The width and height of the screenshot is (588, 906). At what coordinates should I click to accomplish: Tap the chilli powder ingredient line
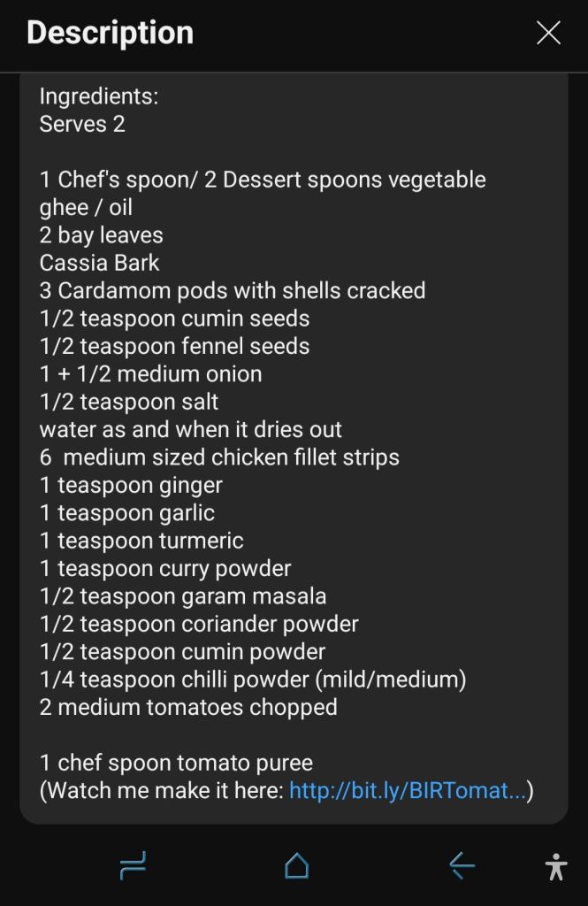252,679
